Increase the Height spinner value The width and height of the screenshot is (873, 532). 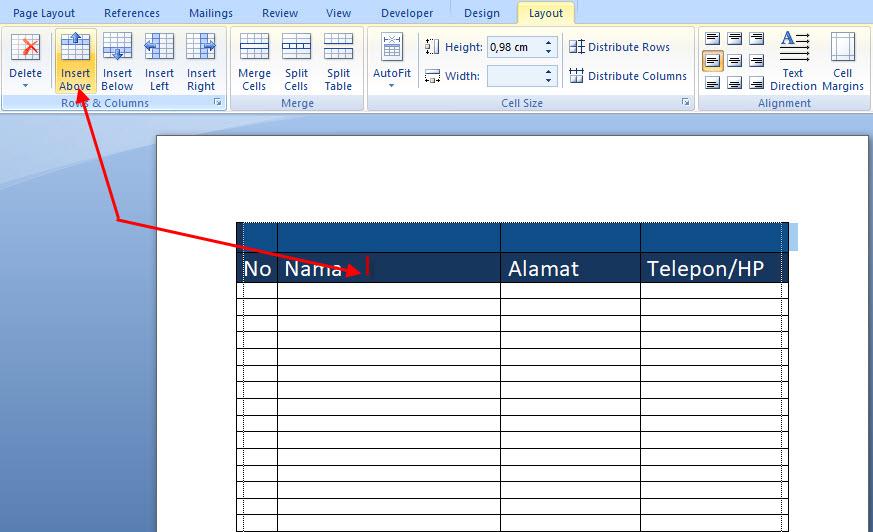548,42
